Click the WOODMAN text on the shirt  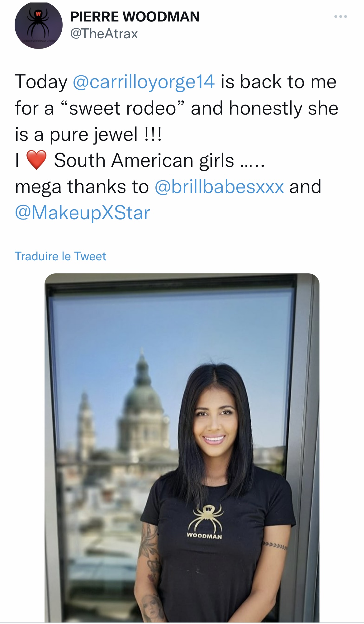click(204, 536)
